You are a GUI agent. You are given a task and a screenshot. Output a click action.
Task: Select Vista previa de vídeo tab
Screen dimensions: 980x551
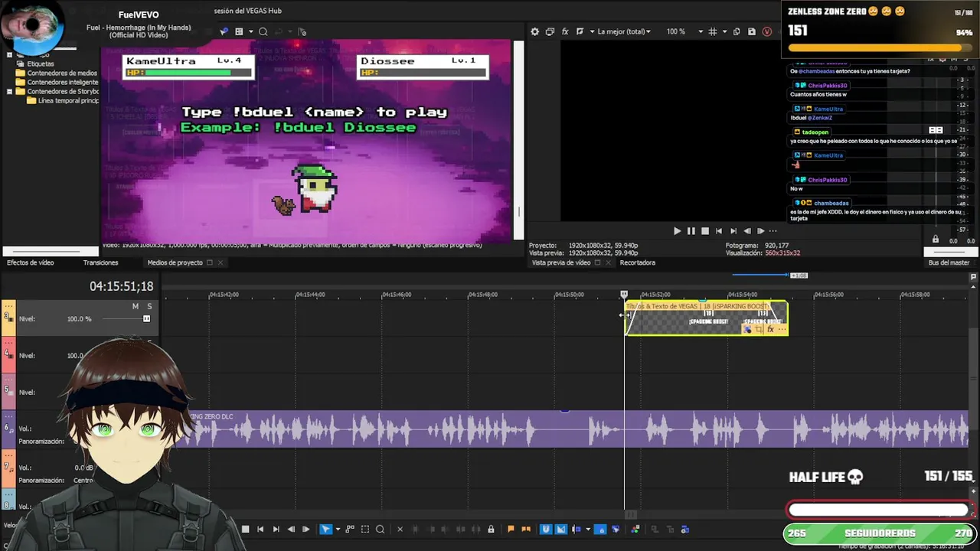(x=561, y=262)
